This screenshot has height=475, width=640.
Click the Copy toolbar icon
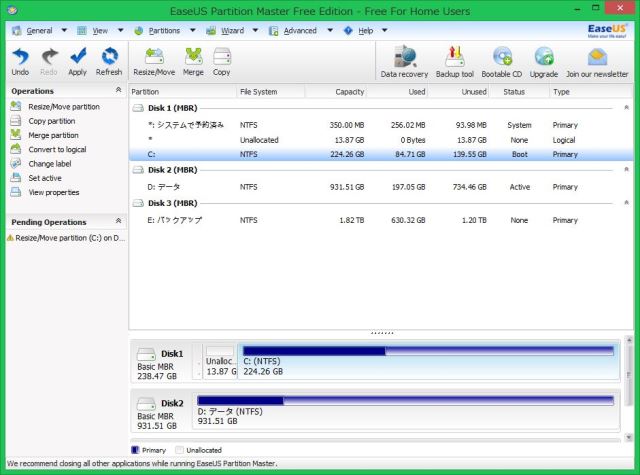[222, 56]
